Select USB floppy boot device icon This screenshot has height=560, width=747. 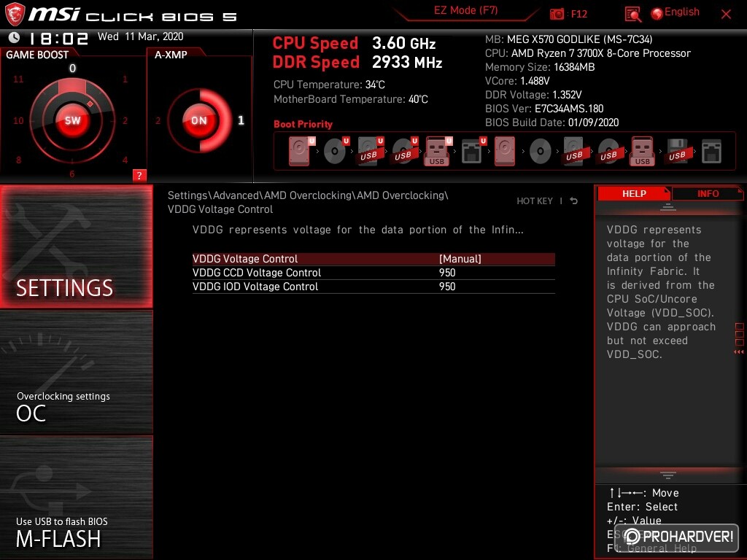pos(677,151)
